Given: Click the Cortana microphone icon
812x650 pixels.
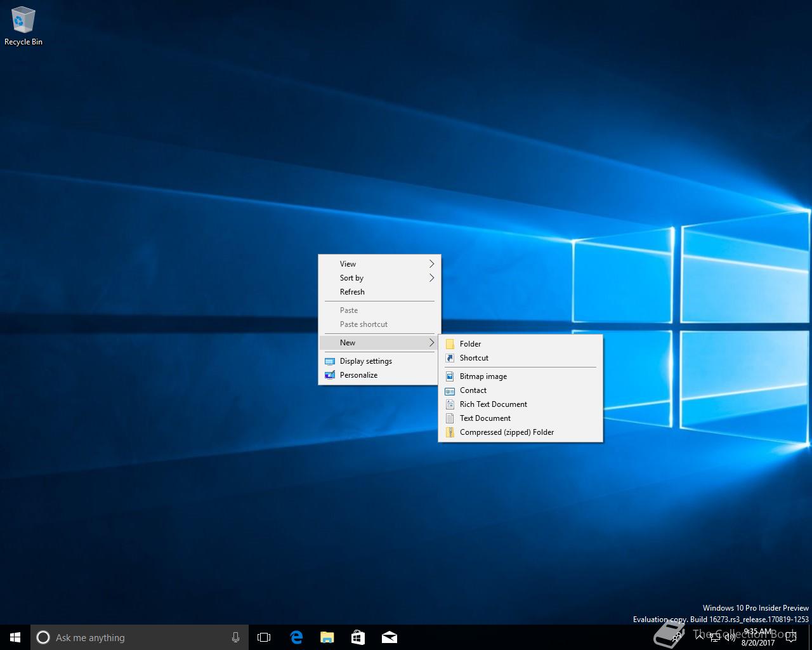Looking at the screenshot, I should [x=235, y=637].
